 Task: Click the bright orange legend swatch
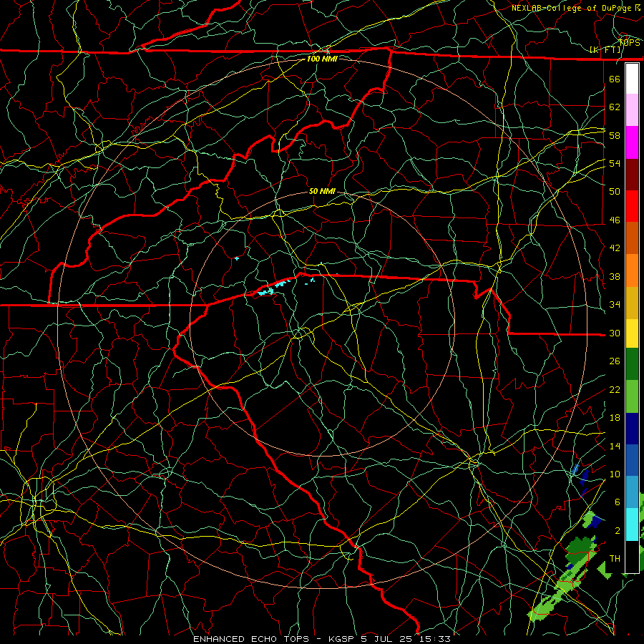tap(632, 270)
